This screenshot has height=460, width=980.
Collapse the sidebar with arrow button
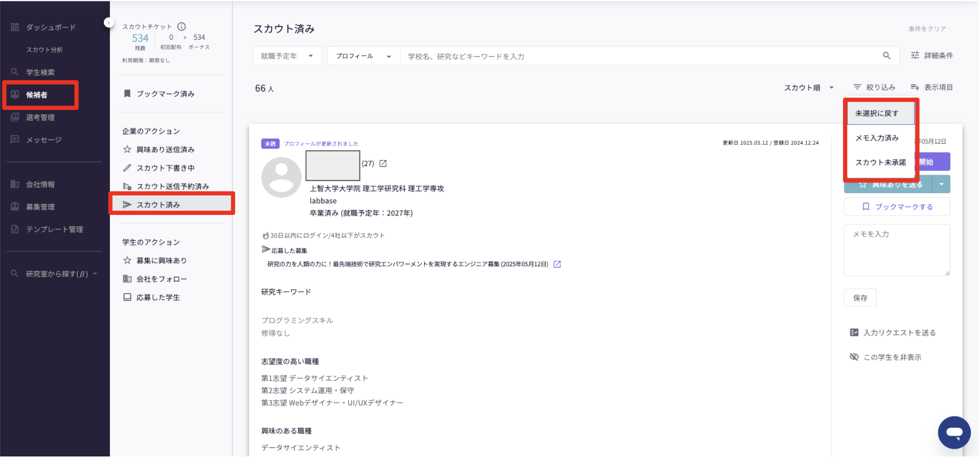pyautogui.click(x=109, y=23)
